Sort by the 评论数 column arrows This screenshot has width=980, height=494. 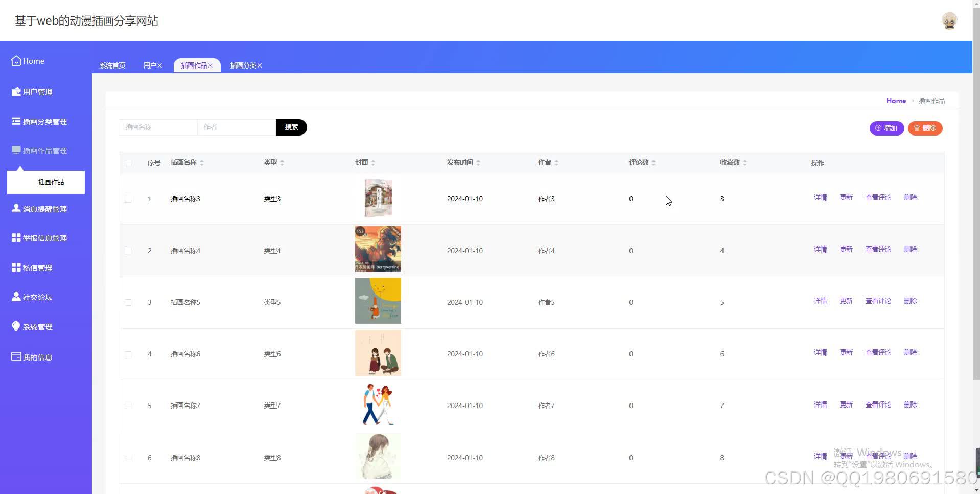coord(654,163)
